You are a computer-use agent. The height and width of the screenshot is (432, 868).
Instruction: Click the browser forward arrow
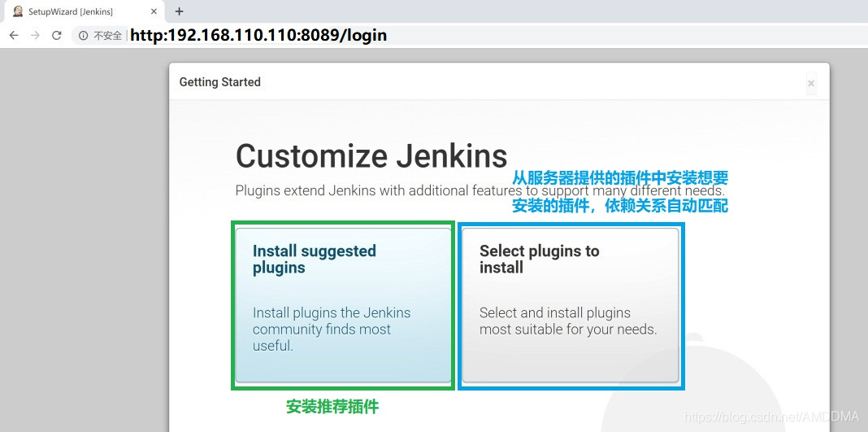[35, 36]
